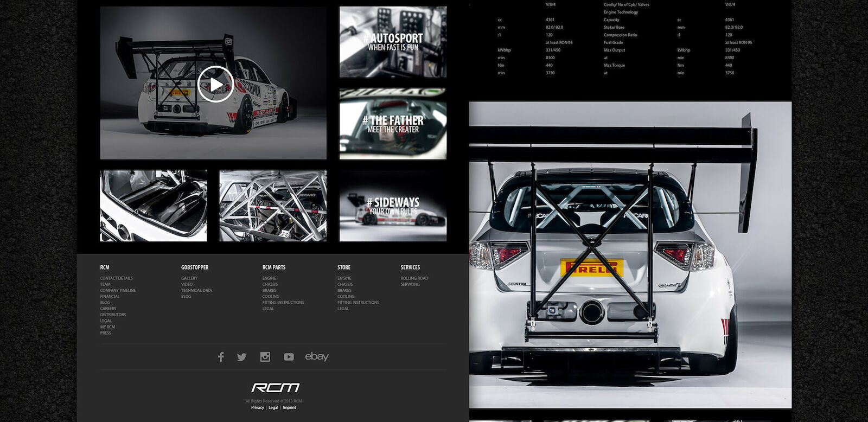Visit the eBay store icon

click(x=317, y=356)
